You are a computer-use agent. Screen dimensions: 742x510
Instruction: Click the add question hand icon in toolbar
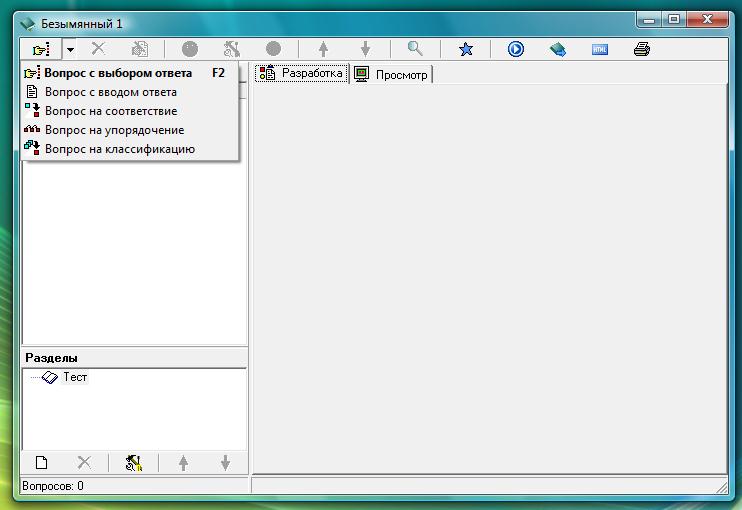click(x=41, y=49)
